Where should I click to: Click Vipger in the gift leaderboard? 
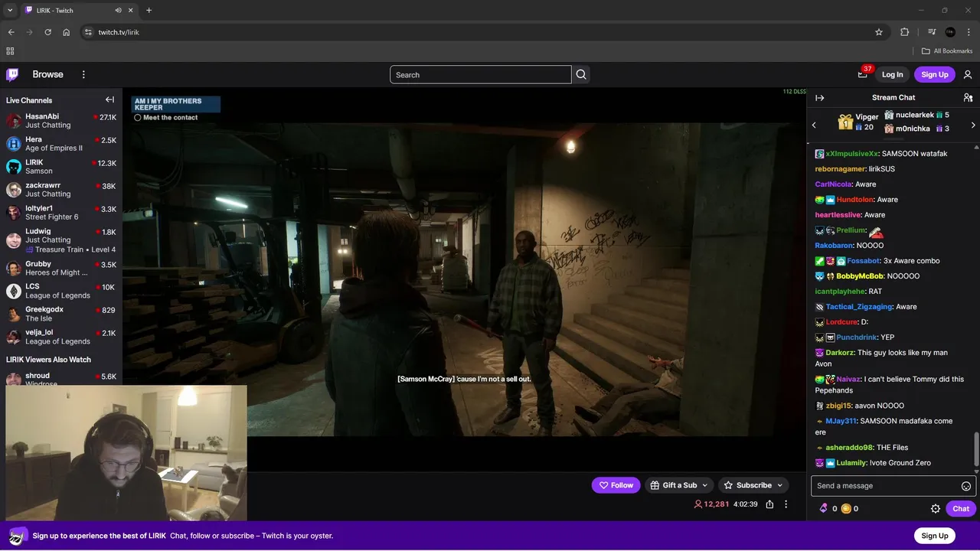tap(867, 117)
